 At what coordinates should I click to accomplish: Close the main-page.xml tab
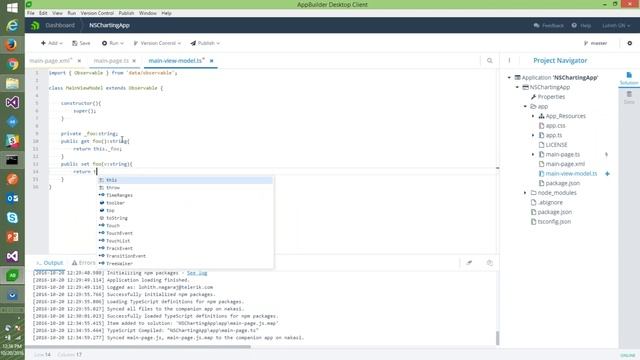79,61
